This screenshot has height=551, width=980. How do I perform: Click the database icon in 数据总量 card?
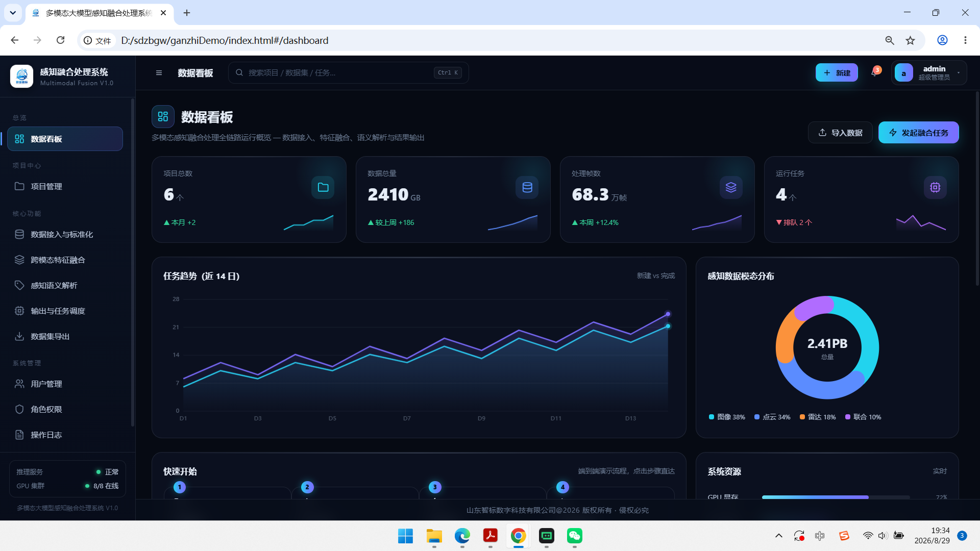click(527, 187)
